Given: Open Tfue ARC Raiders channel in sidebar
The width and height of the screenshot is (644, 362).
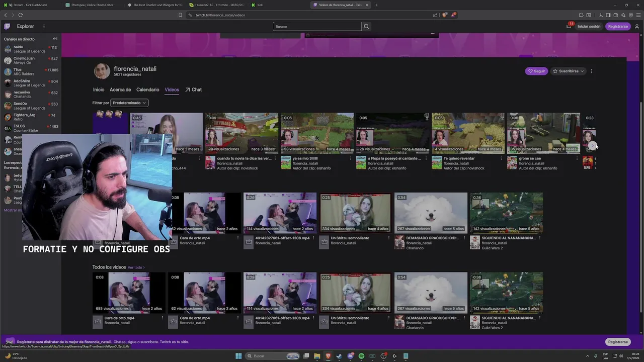Looking at the screenshot, I should (31, 72).
